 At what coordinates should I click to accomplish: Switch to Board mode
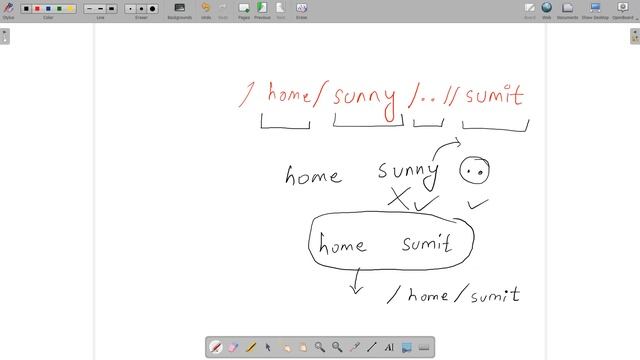pos(530,11)
